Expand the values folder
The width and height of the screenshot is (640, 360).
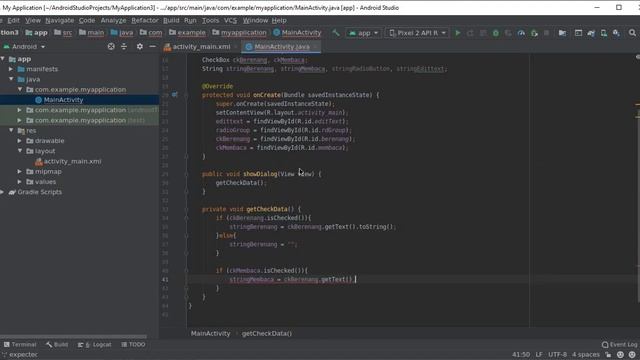pos(20,182)
